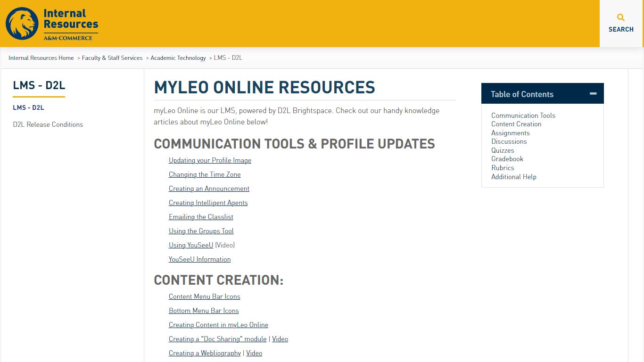Open Emailing the Classlist article
644x362 pixels.
tap(201, 217)
